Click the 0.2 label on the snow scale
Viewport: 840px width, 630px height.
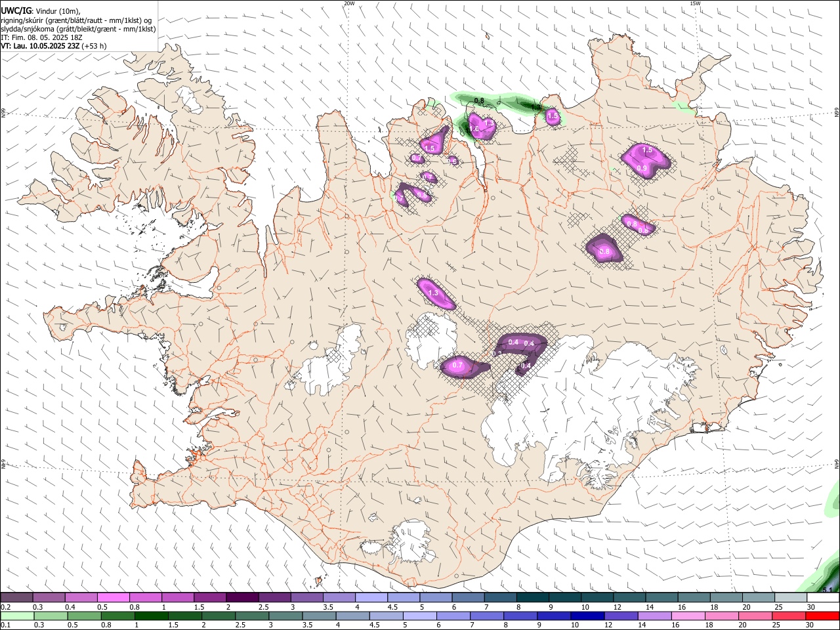5,607
